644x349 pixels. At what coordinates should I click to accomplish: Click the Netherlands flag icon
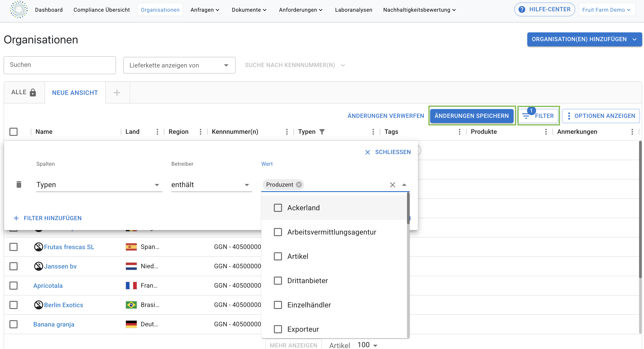pos(131,266)
